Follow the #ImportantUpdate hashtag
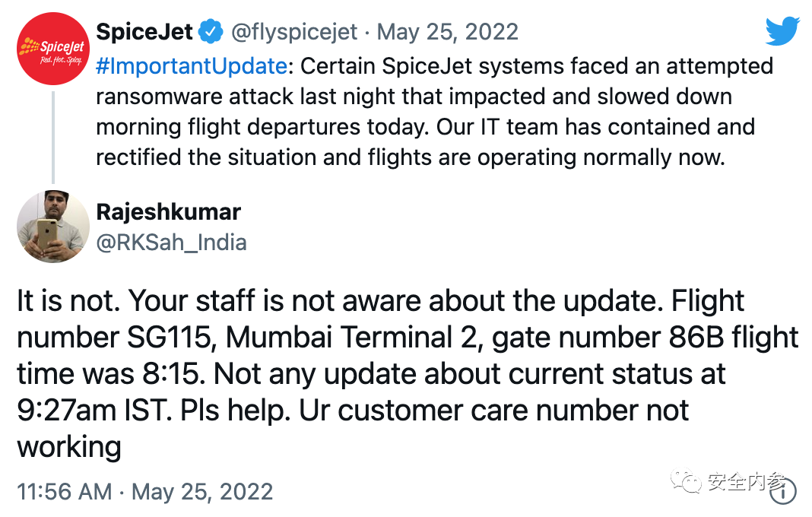 coord(192,66)
